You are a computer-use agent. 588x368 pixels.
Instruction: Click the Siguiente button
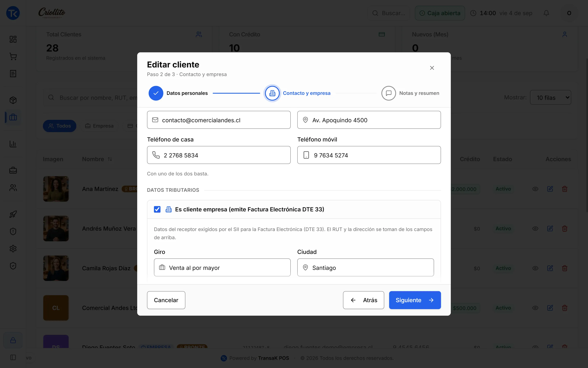click(415, 300)
